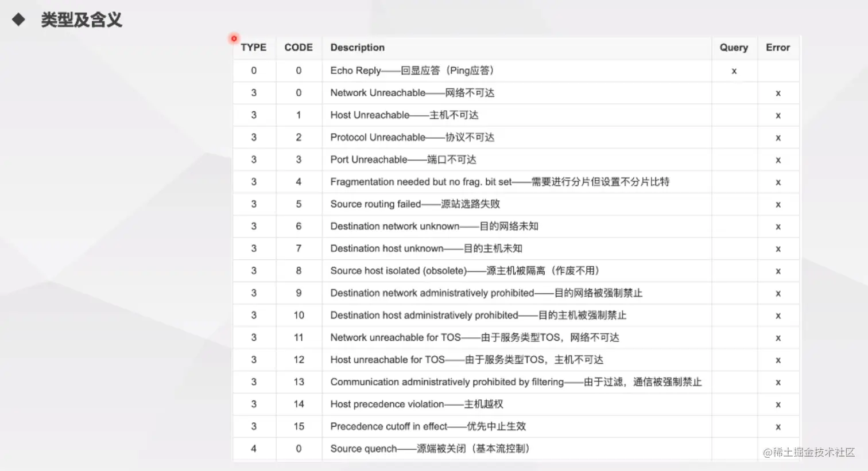
Task: Click Host unreachable for TOS text
Action: point(467,360)
